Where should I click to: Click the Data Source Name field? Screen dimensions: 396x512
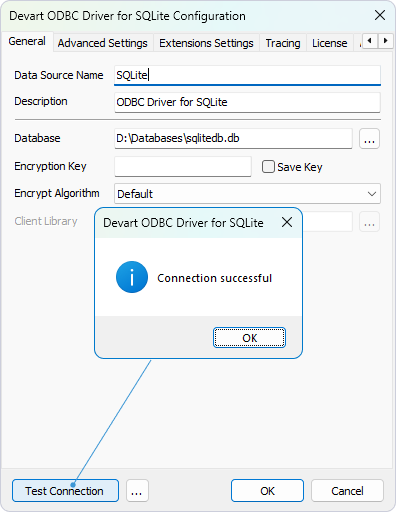(x=247, y=75)
